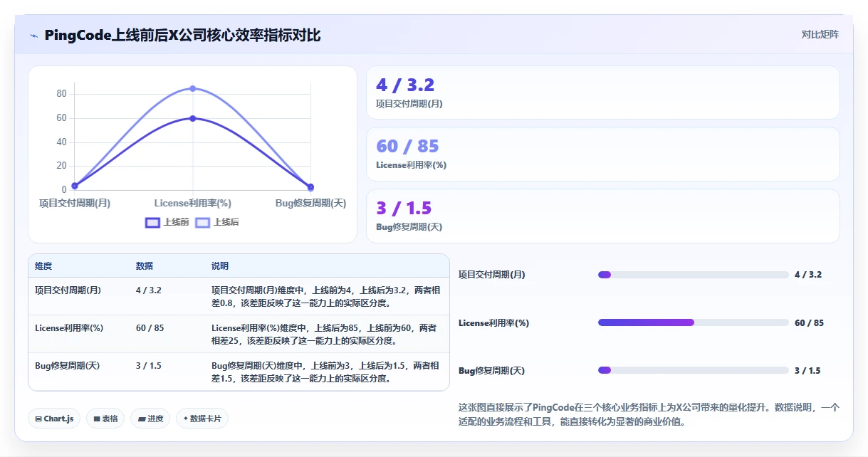Click the 对比矩阵 label in header
868x457 pixels.
pos(820,34)
